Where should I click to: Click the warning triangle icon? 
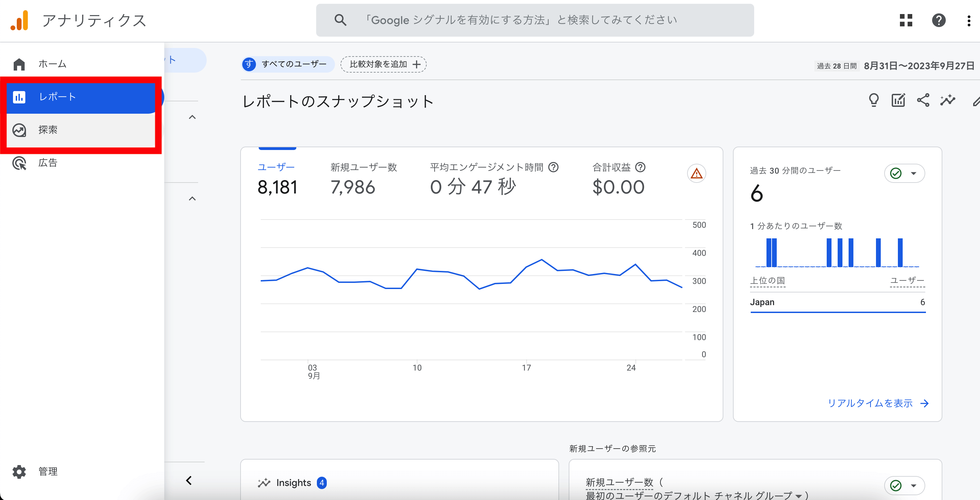pyautogui.click(x=697, y=174)
